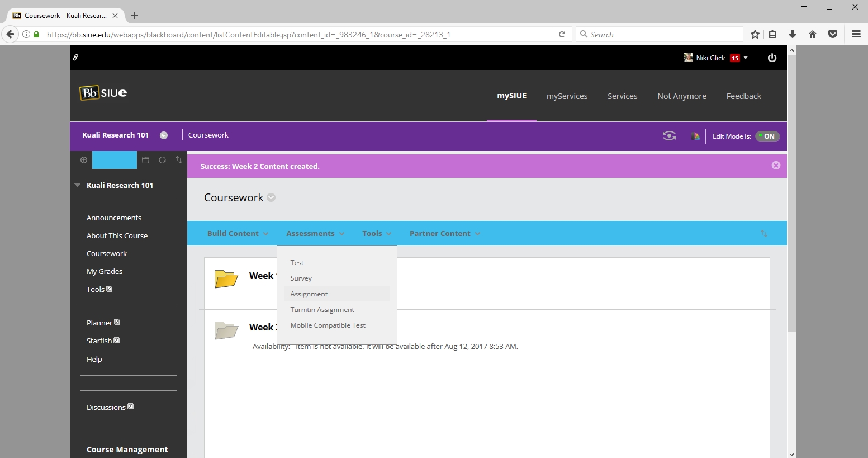This screenshot has height=458, width=868.
Task: Dismiss the success message banner
Action: [776, 166]
